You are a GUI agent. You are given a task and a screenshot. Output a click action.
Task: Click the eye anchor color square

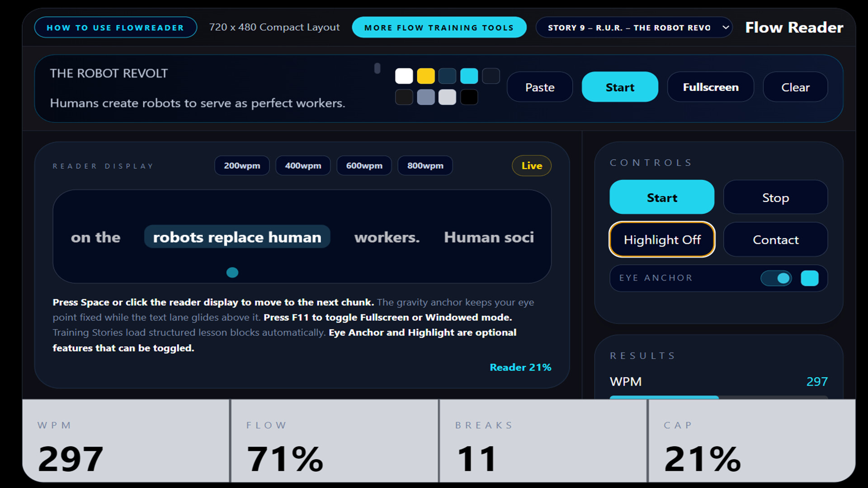[x=811, y=278]
